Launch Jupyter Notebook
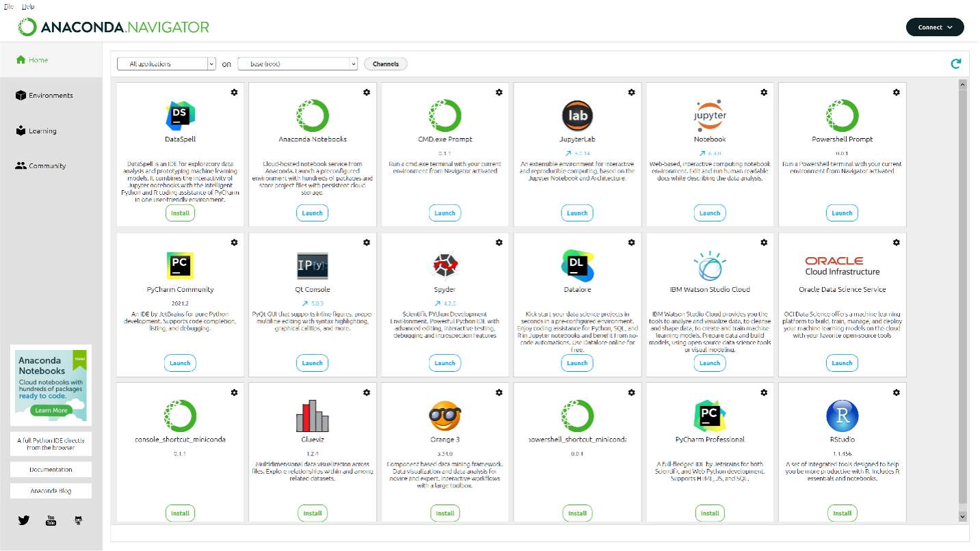Viewport: 980px width, 551px height. click(x=710, y=213)
